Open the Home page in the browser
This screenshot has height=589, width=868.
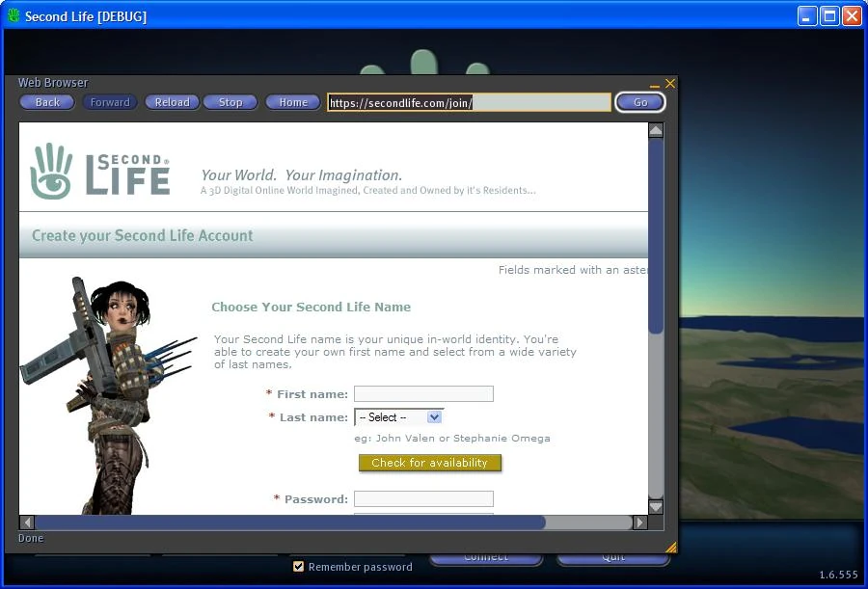[293, 102]
